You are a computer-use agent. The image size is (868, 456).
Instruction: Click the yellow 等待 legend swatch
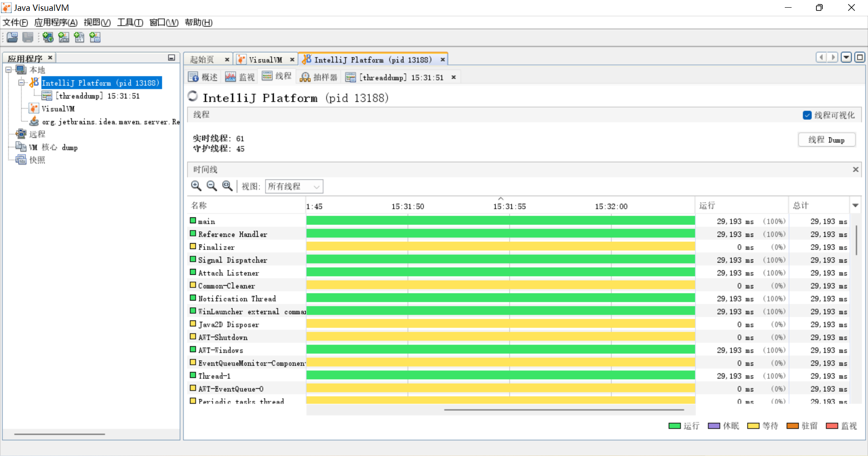[753, 426]
